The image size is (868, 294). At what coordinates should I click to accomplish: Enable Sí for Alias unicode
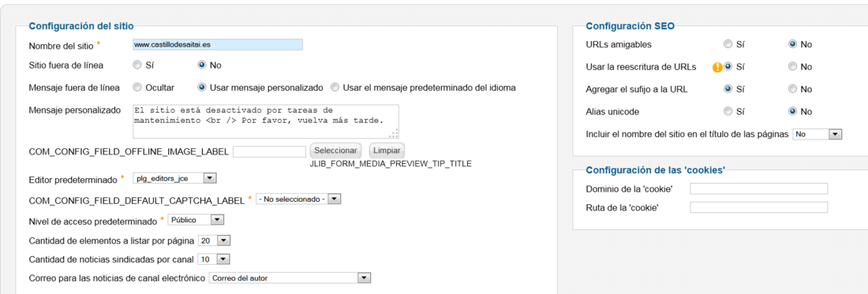point(728,112)
